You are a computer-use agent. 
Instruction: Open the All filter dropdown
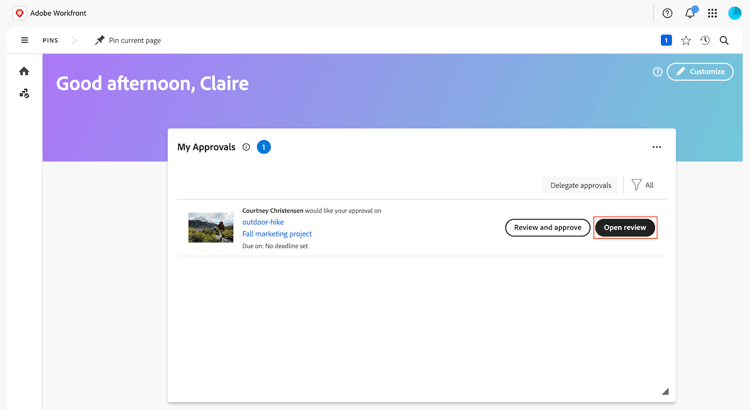[x=643, y=185]
